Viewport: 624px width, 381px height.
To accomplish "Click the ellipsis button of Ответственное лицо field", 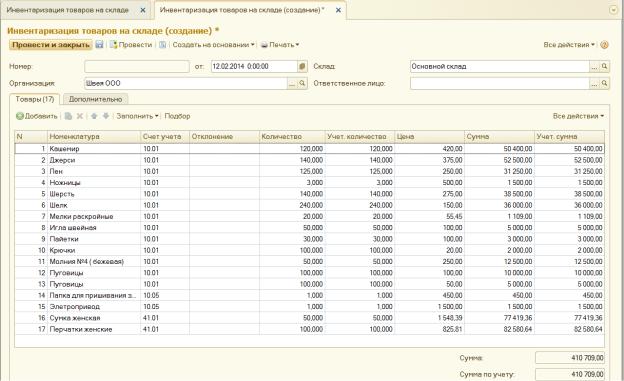I will point(594,83).
